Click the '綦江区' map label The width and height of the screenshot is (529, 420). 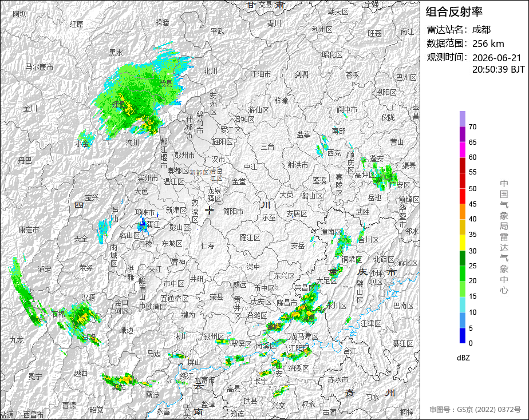403,343
